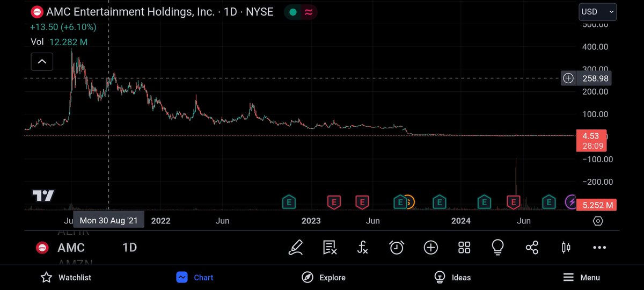Click the +13.50 (+6.10%) change text
The height and width of the screenshot is (290, 644).
coord(63,27)
